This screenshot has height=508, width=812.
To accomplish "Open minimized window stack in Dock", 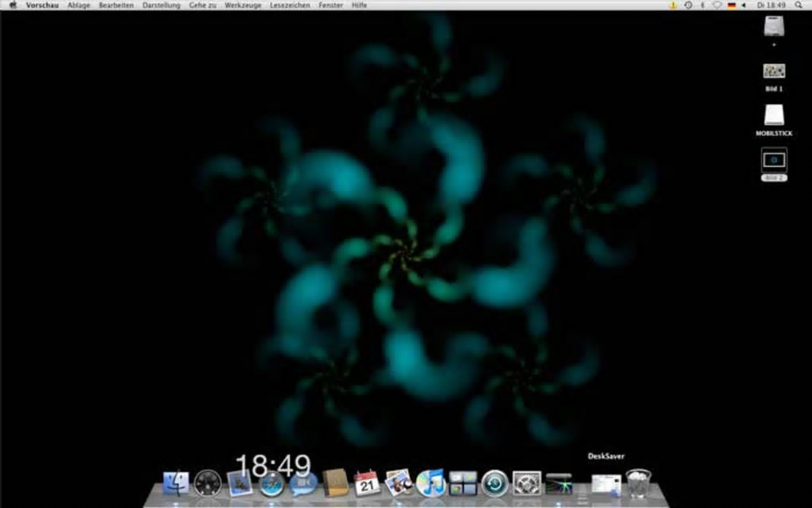I will pos(607,486).
